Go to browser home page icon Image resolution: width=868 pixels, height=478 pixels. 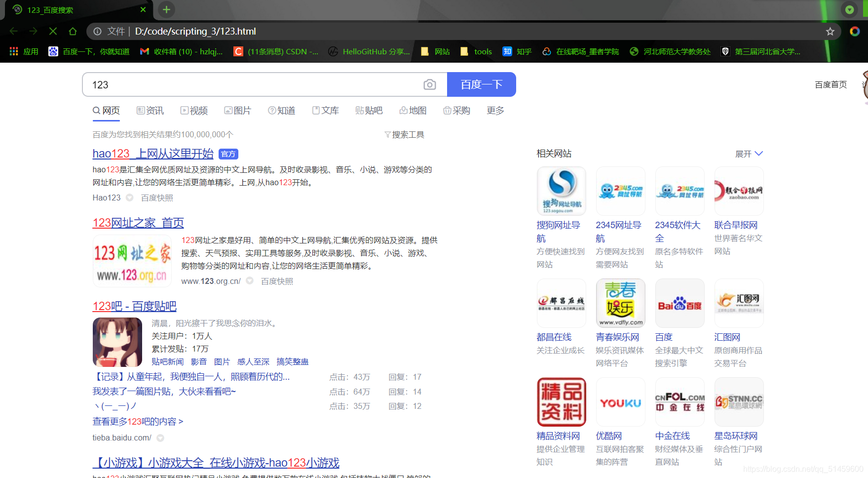click(x=73, y=31)
